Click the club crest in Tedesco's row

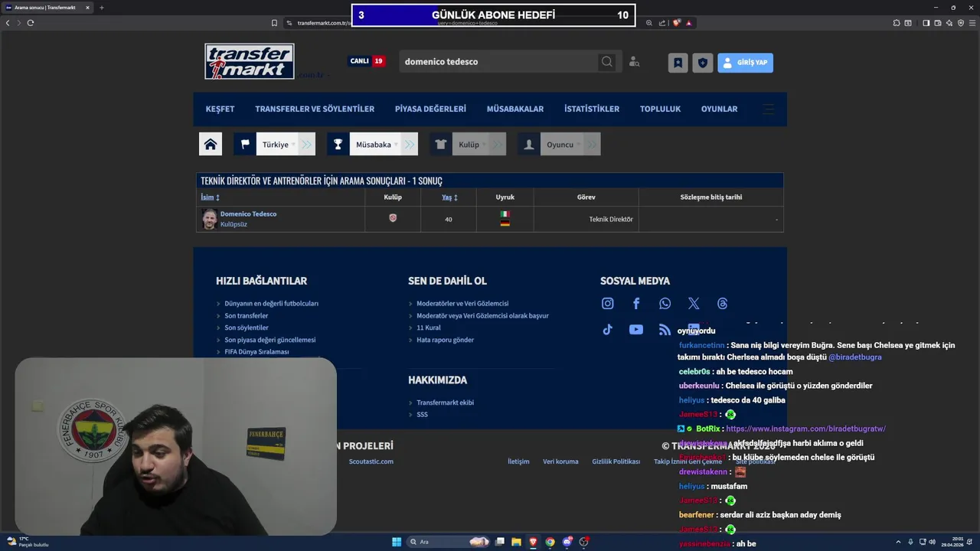(x=393, y=218)
